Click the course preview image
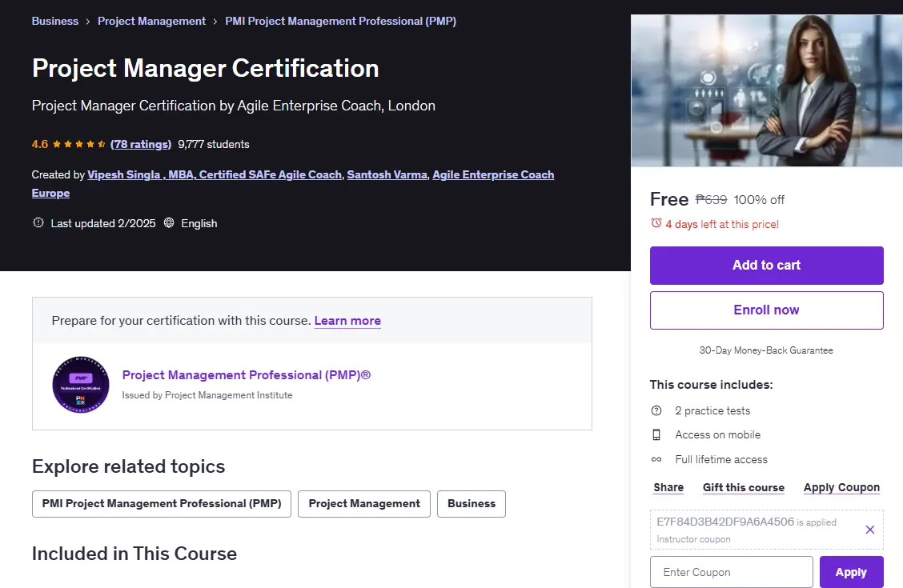 767,91
